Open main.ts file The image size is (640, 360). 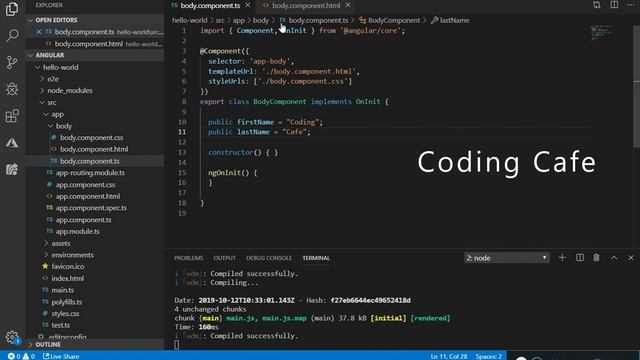click(x=62, y=290)
